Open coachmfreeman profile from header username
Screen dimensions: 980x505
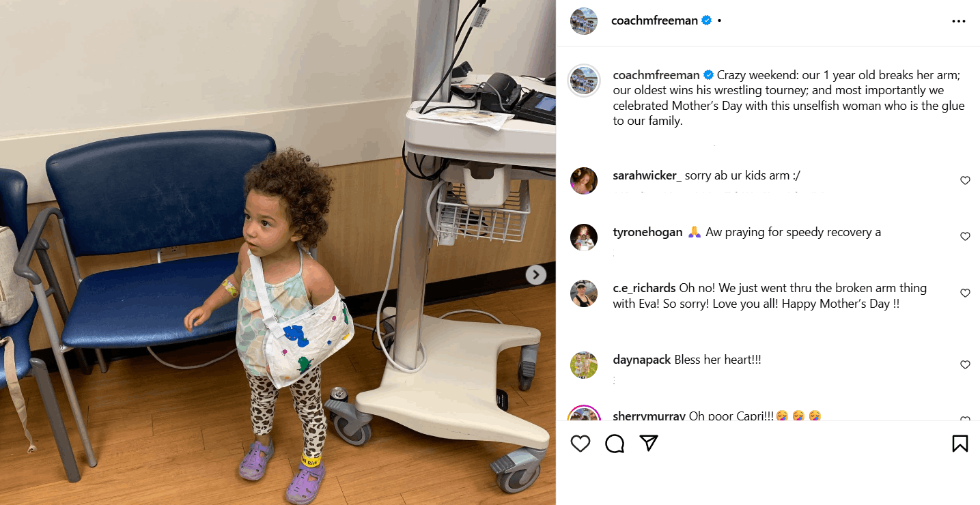pos(654,20)
